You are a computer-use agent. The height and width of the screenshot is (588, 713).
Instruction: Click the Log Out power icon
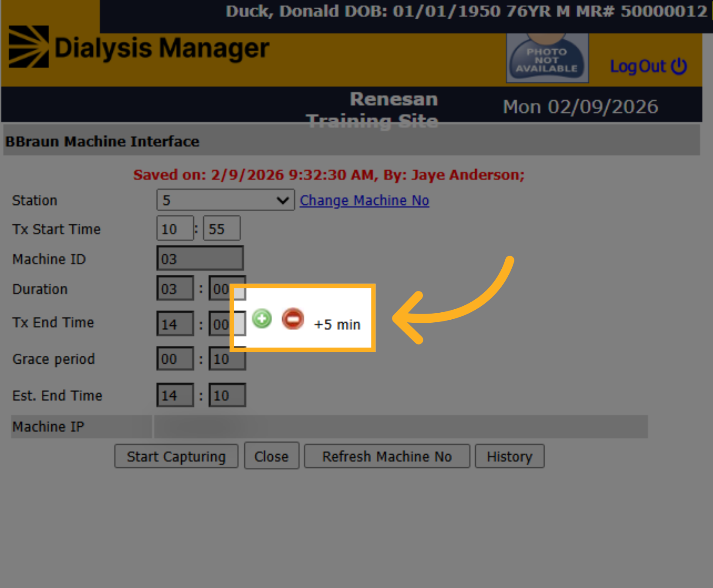coord(679,66)
